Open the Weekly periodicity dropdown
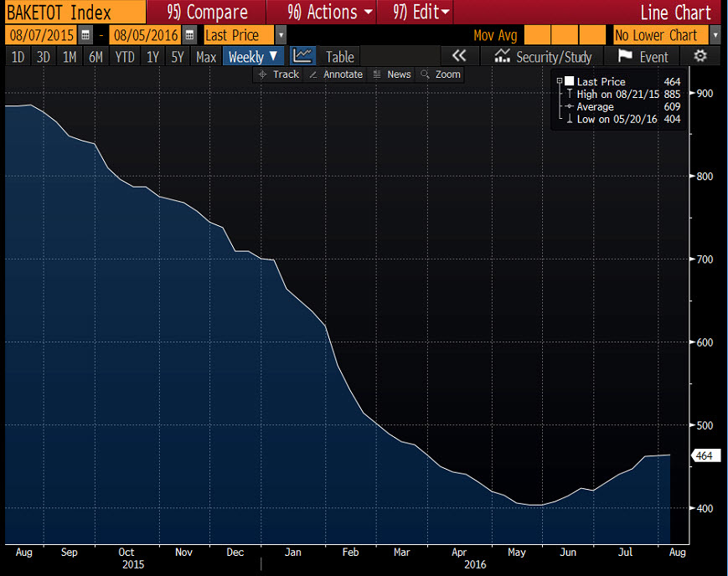728x576 pixels. click(x=254, y=56)
